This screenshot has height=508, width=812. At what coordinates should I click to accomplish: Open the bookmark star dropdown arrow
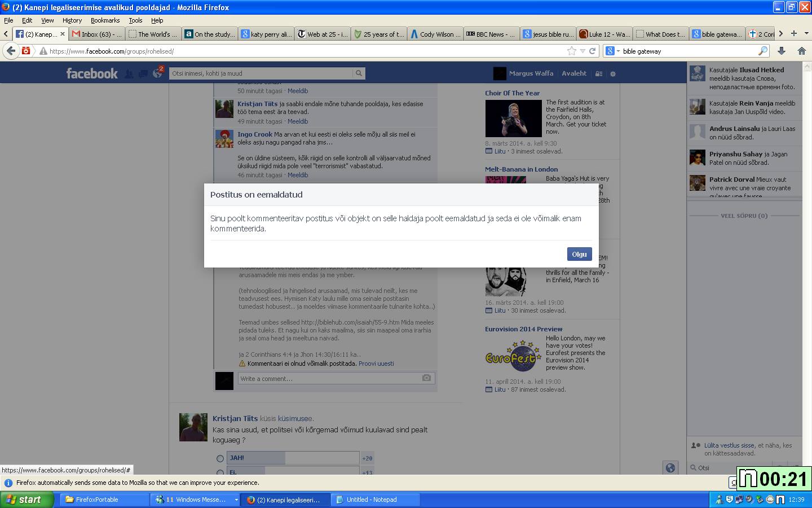click(582, 51)
